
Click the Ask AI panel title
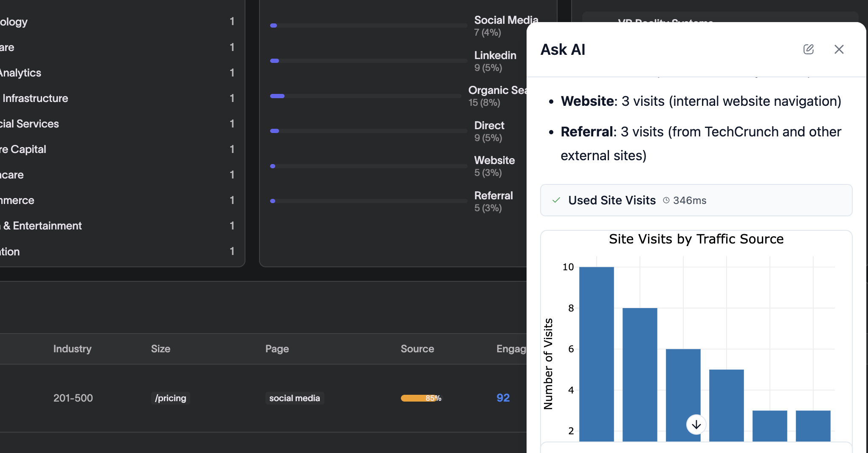point(563,49)
